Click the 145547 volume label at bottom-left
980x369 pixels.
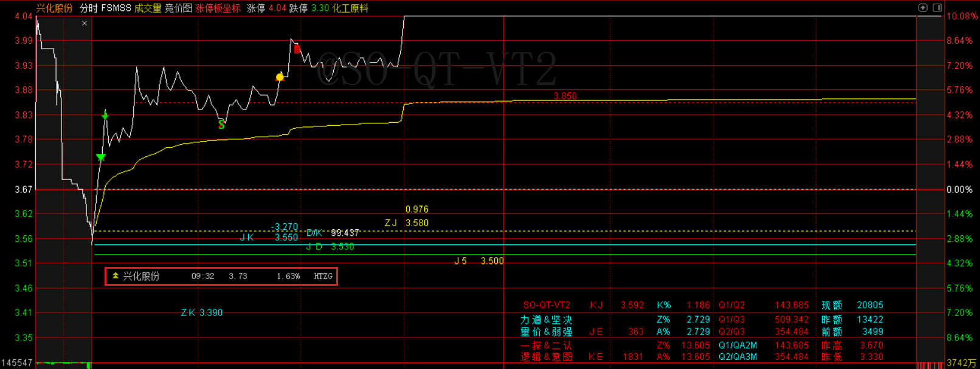point(16,363)
